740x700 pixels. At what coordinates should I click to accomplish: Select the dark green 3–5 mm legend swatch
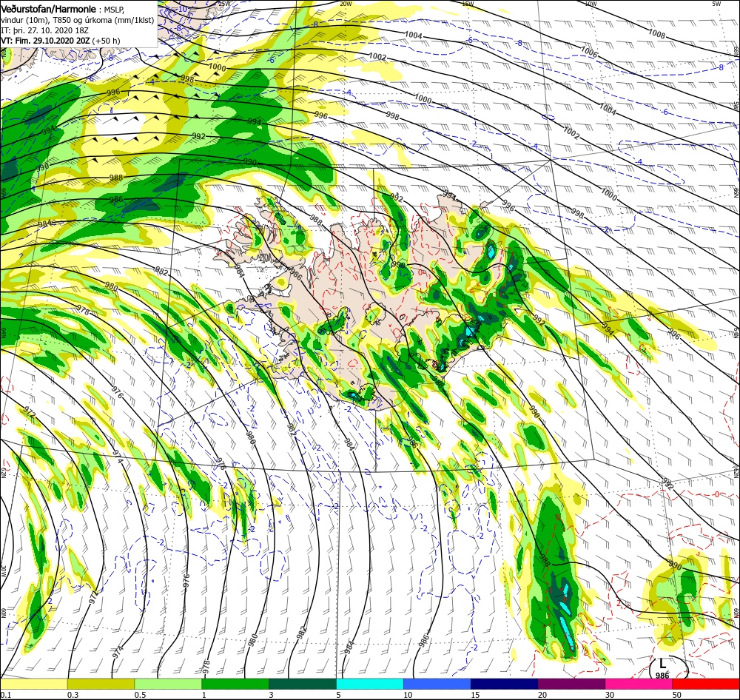[x=303, y=684]
